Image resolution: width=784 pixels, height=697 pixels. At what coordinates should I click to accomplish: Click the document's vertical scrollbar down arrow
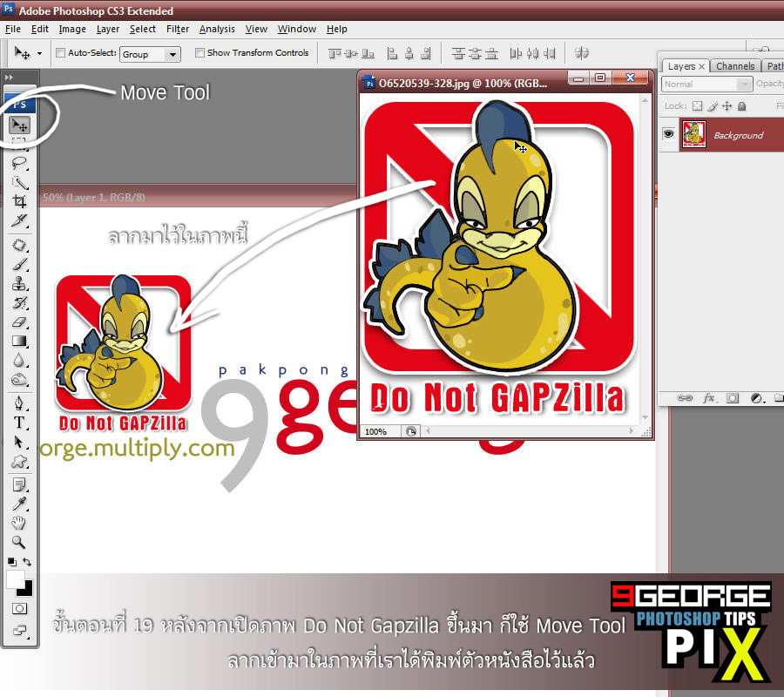(645, 417)
